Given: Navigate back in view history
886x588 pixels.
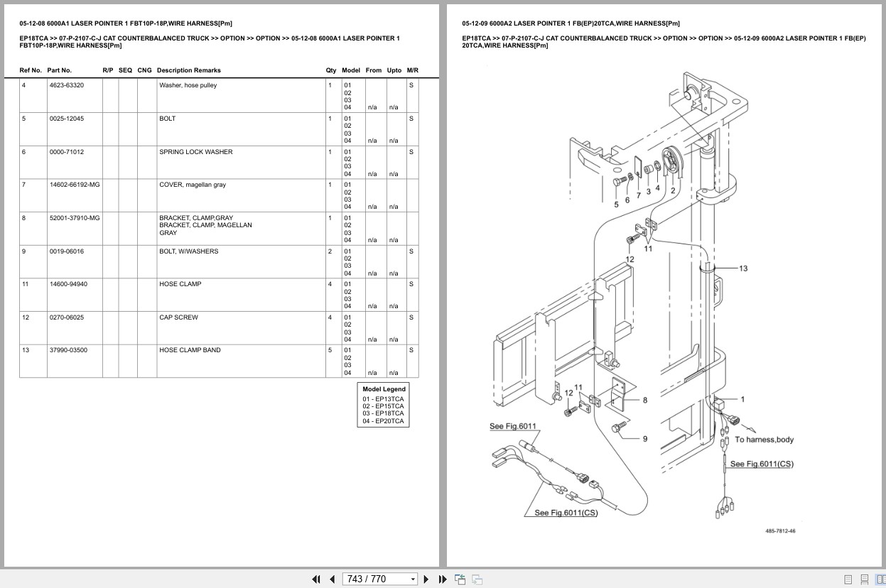Looking at the screenshot, I should [460, 579].
